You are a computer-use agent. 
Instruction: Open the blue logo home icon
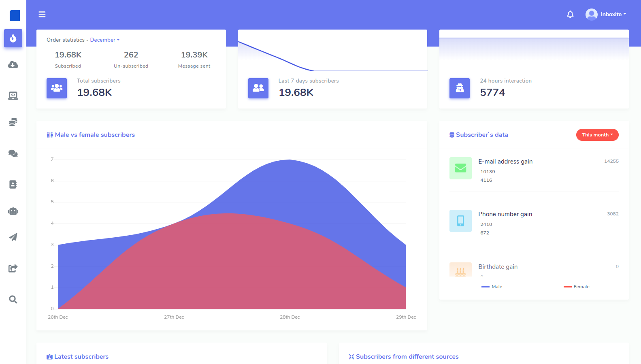point(15,15)
